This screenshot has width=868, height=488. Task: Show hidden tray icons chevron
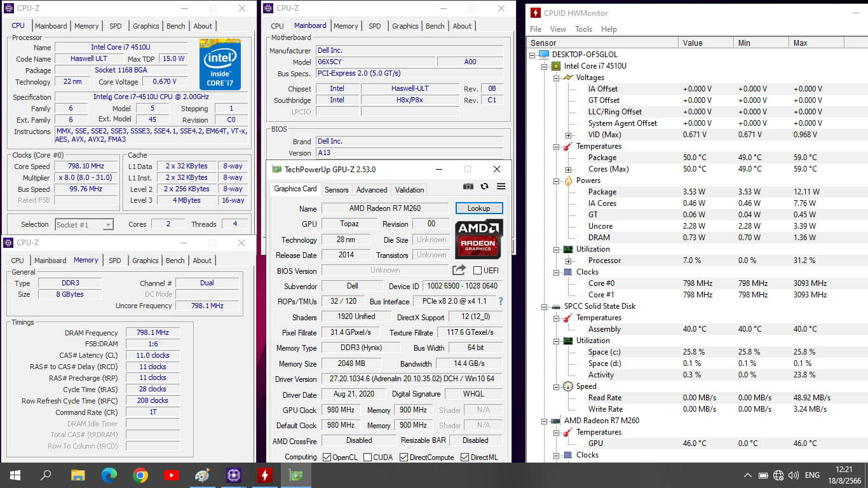pyautogui.click(x=747, y=475)
